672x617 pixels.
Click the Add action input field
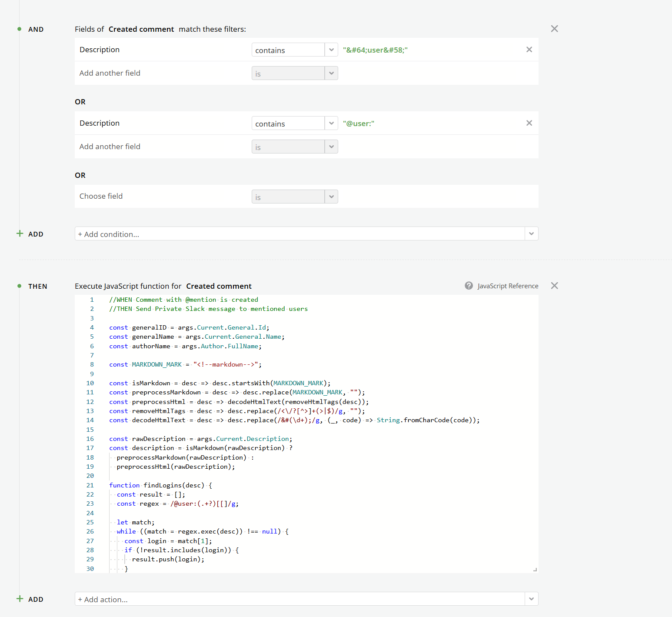tap(299, 599)
